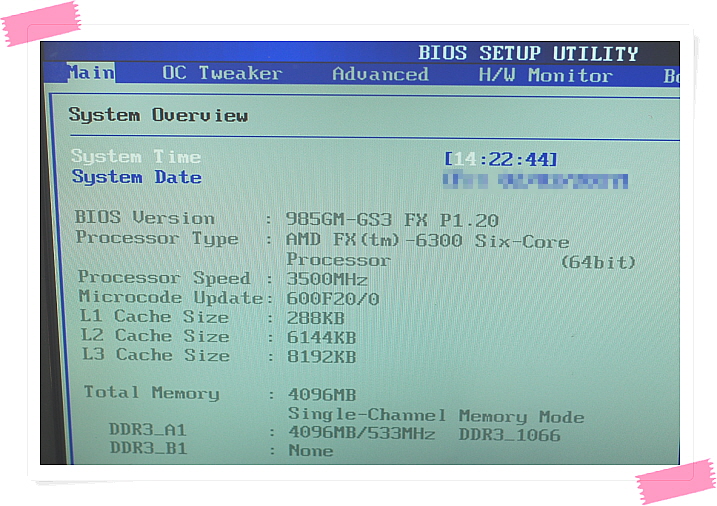Click the Total Memory label

151,393
